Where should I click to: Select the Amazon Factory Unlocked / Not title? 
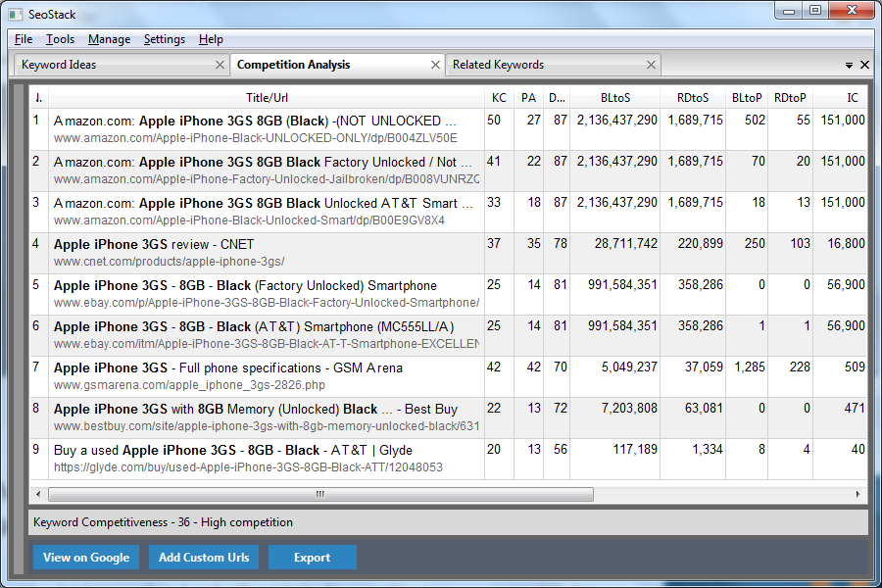(263, 162)
